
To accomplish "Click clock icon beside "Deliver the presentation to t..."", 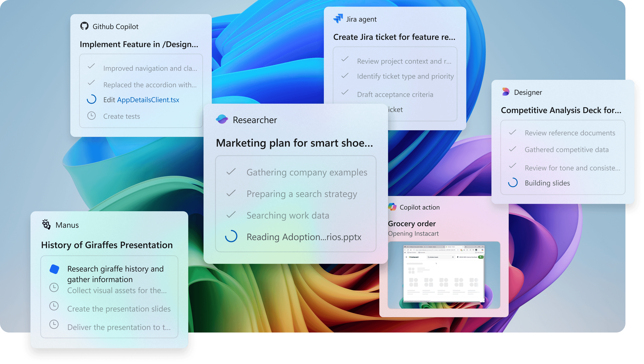I will tap(54, 324).
